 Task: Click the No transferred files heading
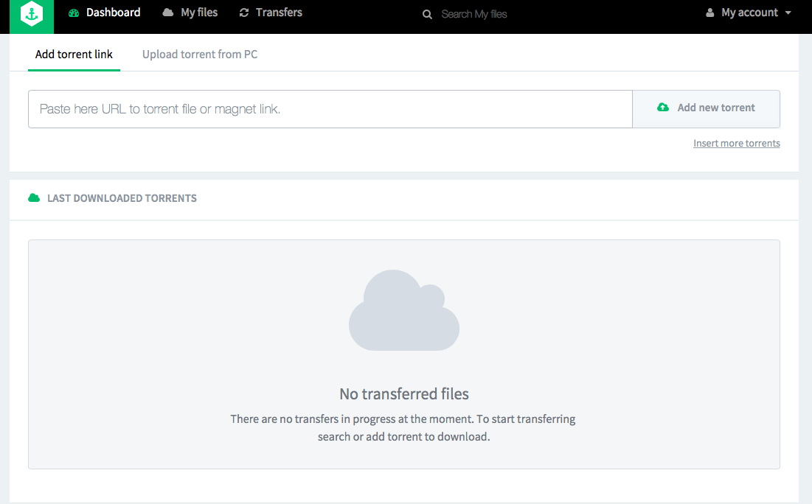404,393
